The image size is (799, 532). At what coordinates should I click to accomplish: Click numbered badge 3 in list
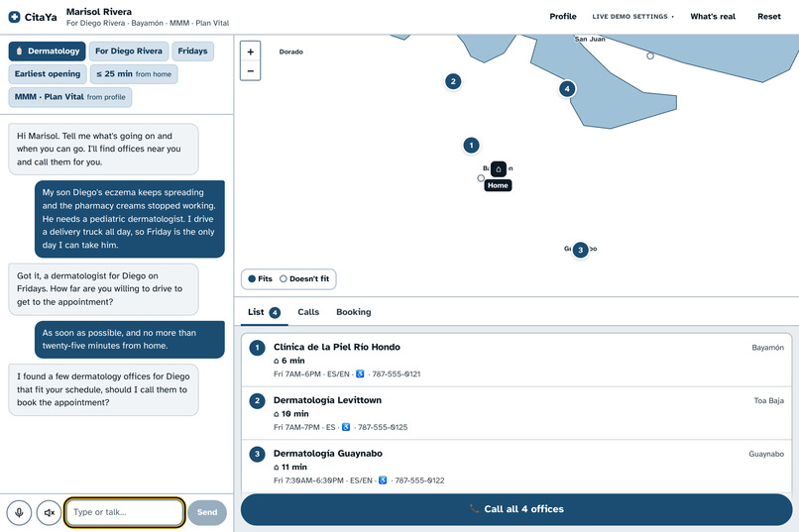[257, 454]
